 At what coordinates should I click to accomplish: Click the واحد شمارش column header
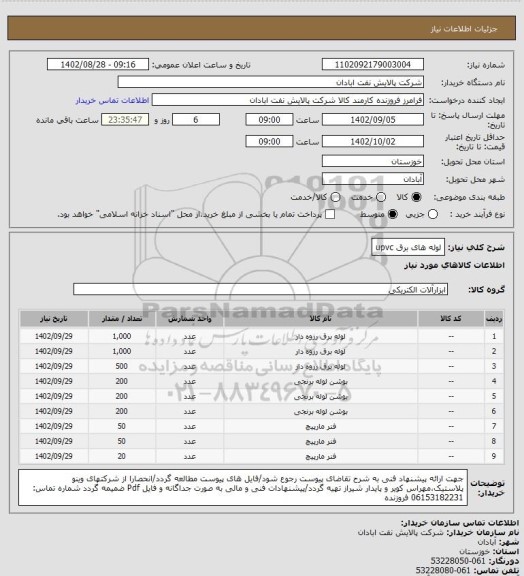[190, 318]
